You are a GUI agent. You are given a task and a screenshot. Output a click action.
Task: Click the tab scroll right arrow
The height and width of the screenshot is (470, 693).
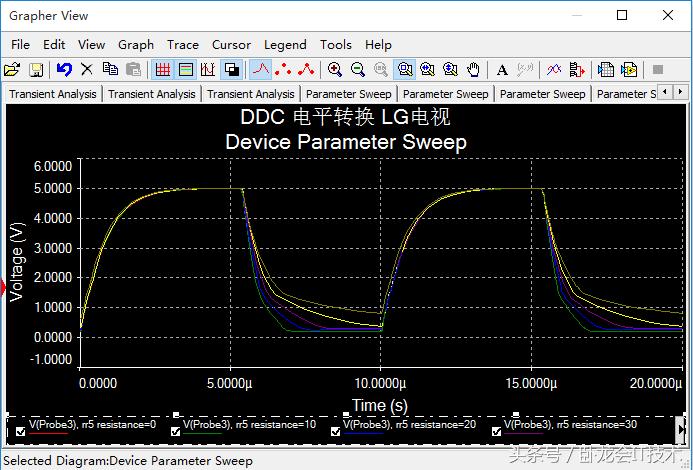tap(681, 92)
